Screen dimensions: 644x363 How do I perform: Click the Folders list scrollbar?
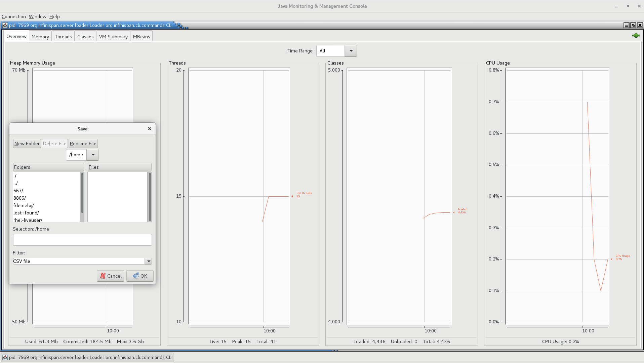coord(82,193)
